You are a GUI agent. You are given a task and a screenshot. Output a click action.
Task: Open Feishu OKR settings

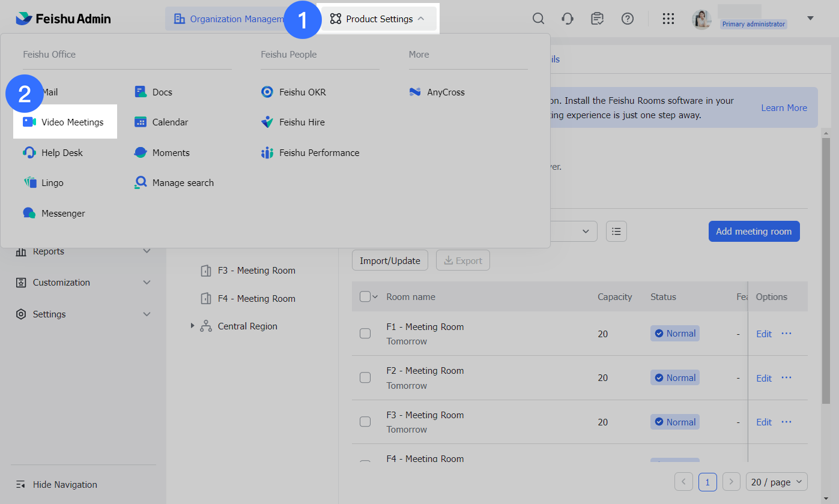[x=294, y=92]
